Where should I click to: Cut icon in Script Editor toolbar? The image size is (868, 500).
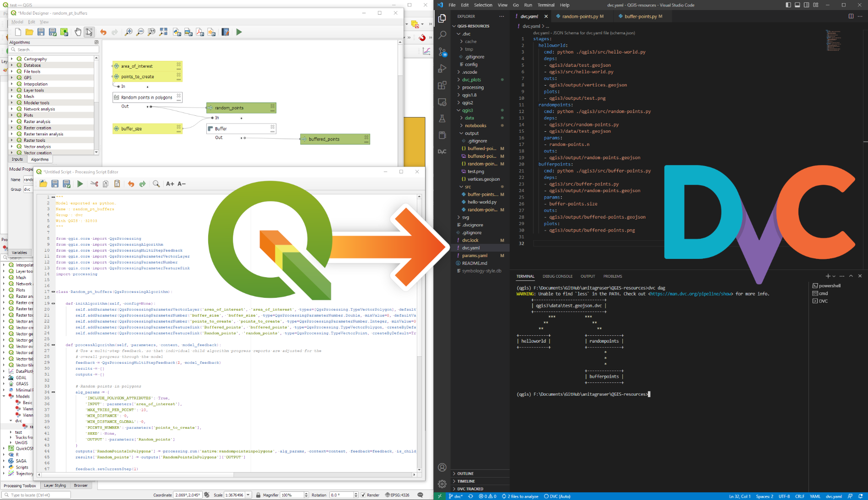(x=94, y=184)
